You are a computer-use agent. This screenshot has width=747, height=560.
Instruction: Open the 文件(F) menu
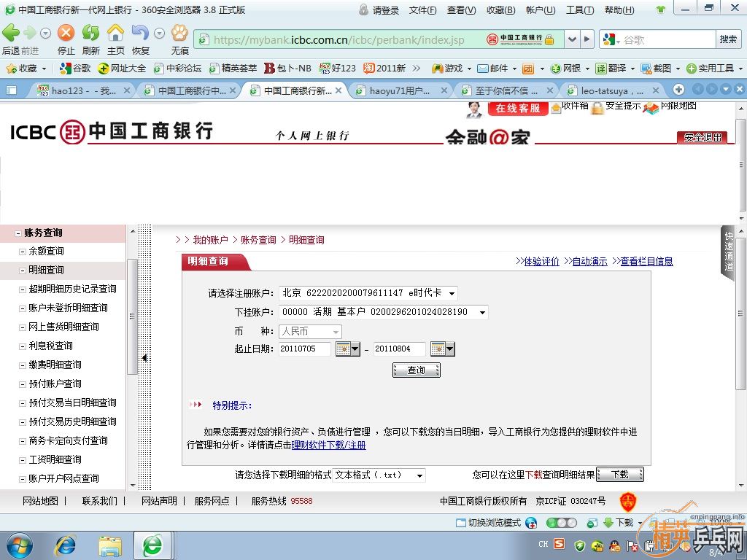(422, 10)
